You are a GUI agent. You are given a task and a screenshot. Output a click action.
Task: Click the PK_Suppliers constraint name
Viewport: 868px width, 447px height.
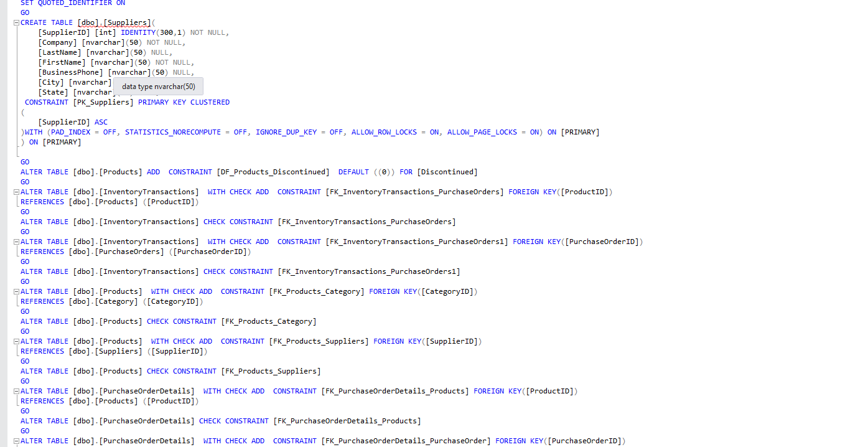click(x=103, y=101)
